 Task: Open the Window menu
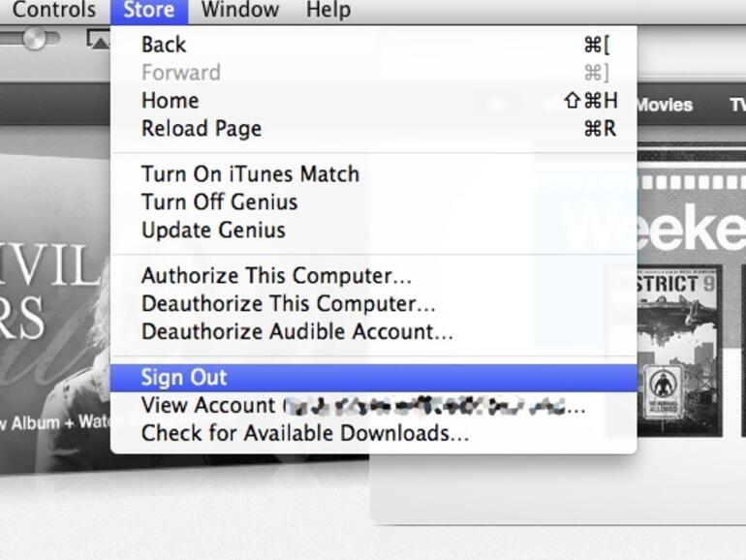tap(240, 10)
